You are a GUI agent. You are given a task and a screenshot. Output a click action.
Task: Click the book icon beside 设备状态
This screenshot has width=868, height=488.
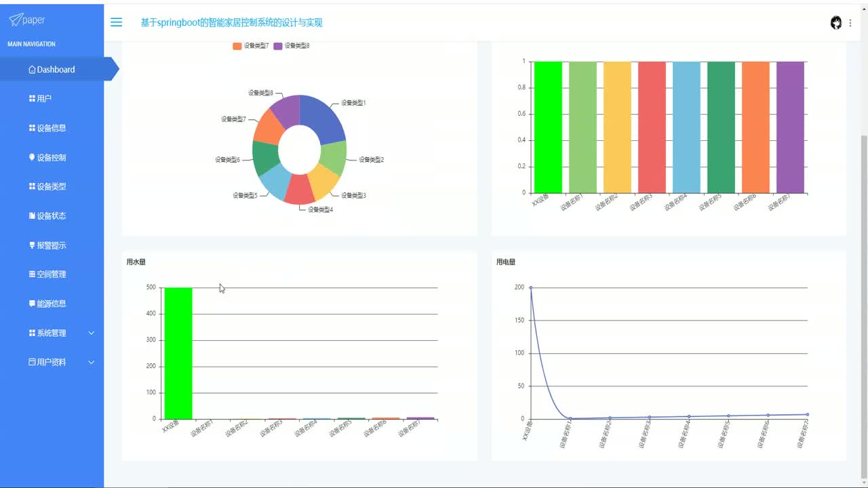coord(32,216)
